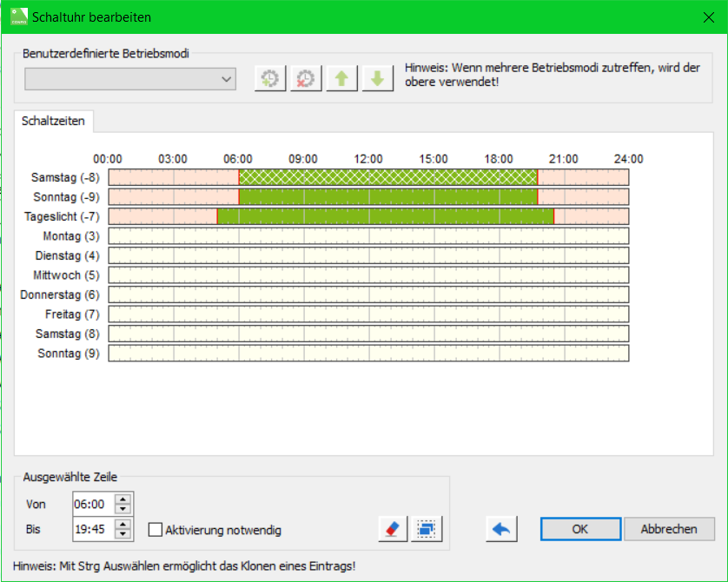728x582 pixels.
Task: Click the eraser icon to clear row
Action: coord(393,528)
